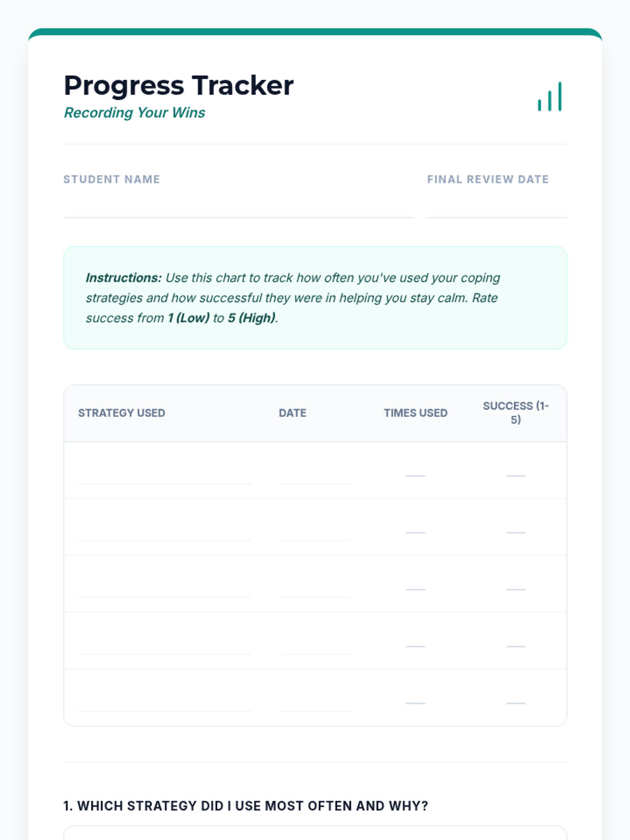Click fourth row Date field
Viewport: 630px width, 840px height.
pos(315,644)
